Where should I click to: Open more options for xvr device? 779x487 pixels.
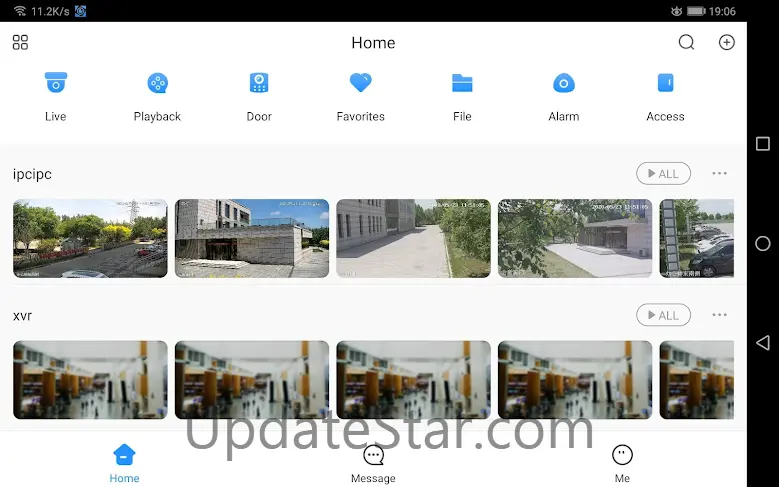719,315
